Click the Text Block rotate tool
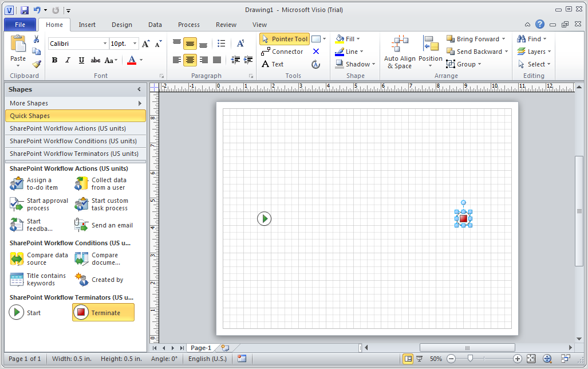This screenshot has height=369, width=588. click(315, 64)
